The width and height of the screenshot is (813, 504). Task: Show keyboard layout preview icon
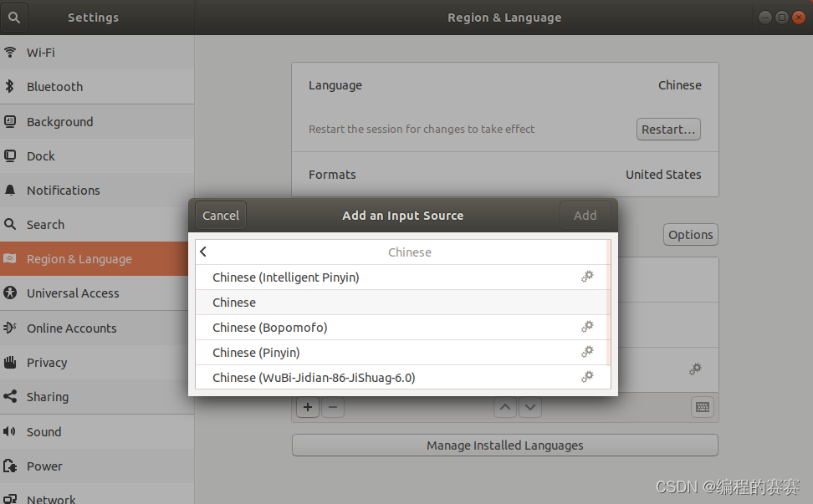pos(702,407)
